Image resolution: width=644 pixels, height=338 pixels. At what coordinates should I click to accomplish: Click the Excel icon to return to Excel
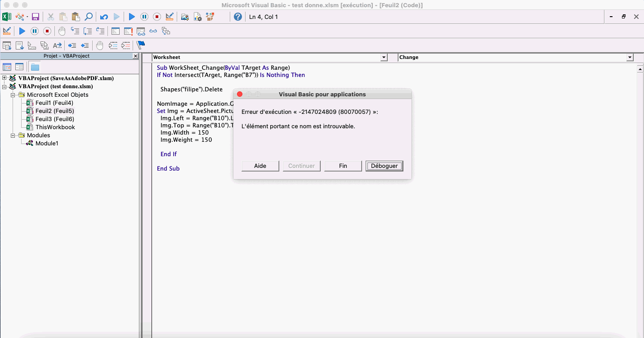pyautogui.click(x=7, y=17)
